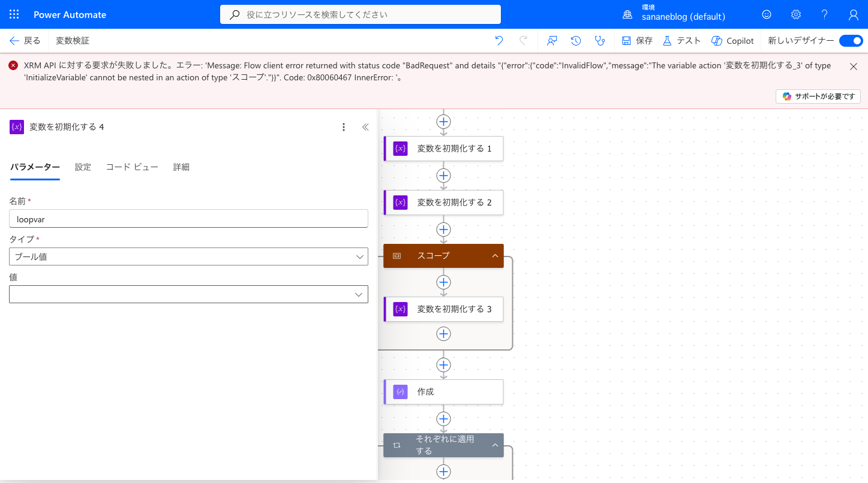Open the account profile icon

pos(854,14)
